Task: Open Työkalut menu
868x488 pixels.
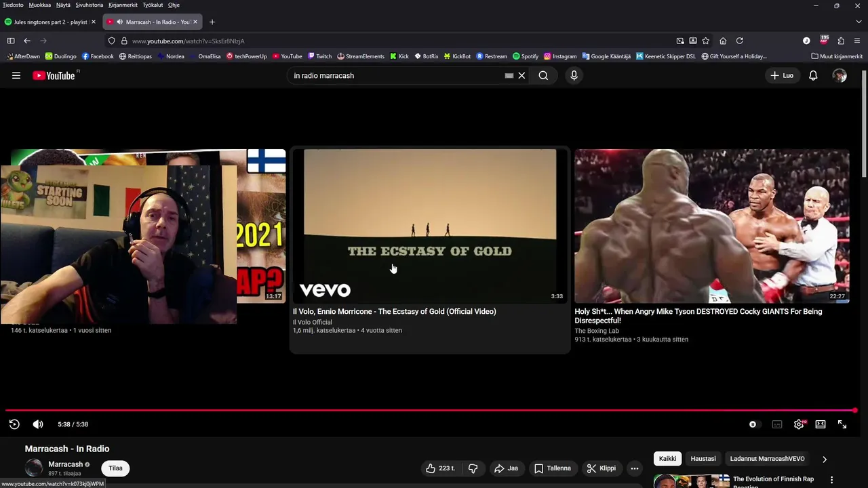Action: (153, 5)
